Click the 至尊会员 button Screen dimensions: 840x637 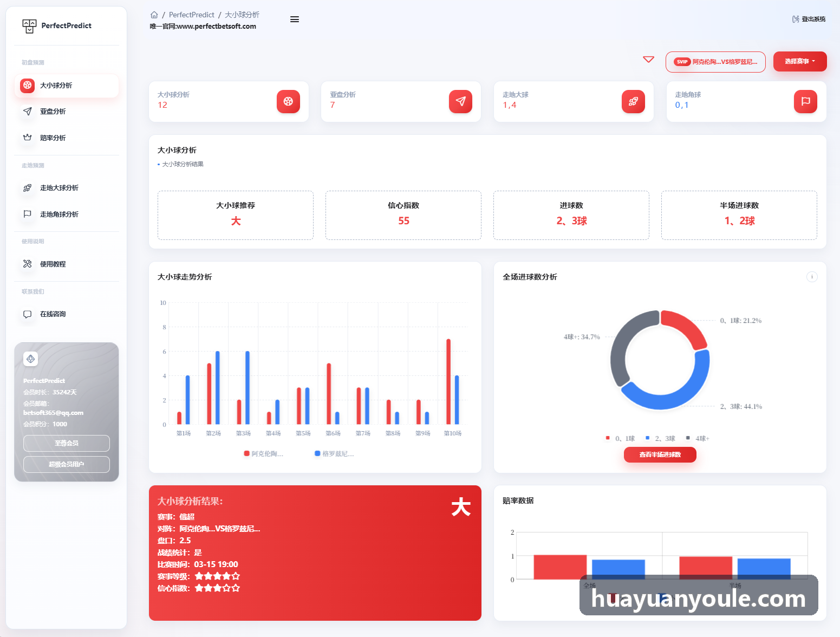pyautogui.click(x=67, y=443)
